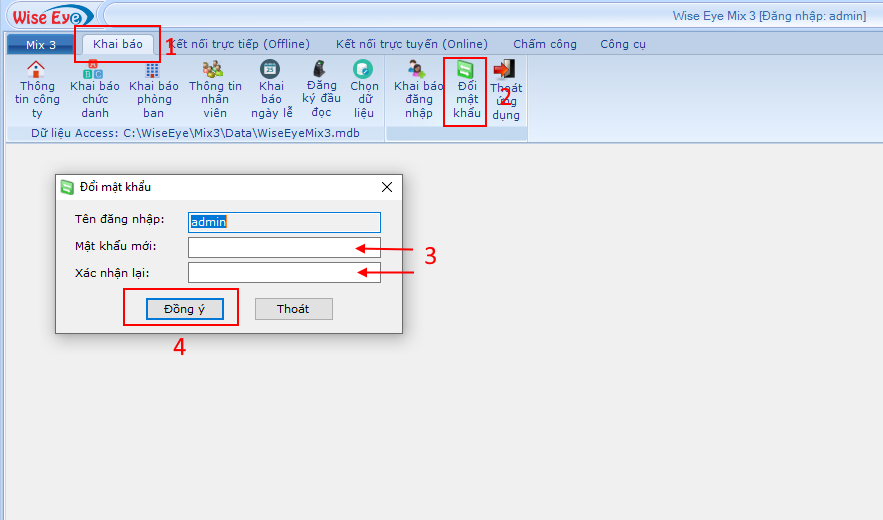
Task: Open Đăng ký đầu đọc icon
Action: tap(321, 69)
